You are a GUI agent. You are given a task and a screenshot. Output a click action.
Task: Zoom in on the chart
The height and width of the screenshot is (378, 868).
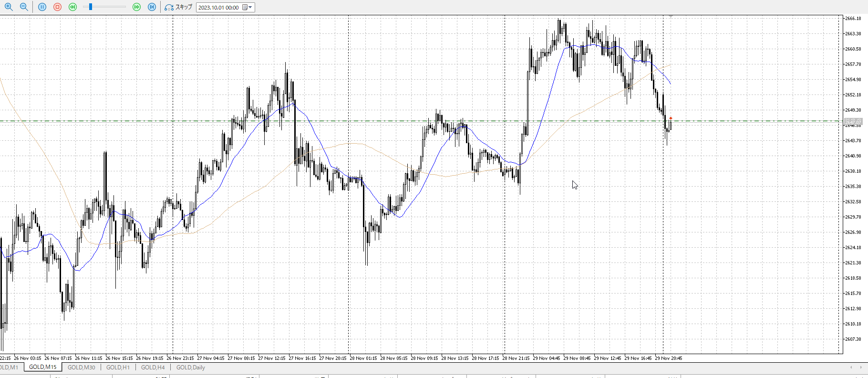click(9, 7)
